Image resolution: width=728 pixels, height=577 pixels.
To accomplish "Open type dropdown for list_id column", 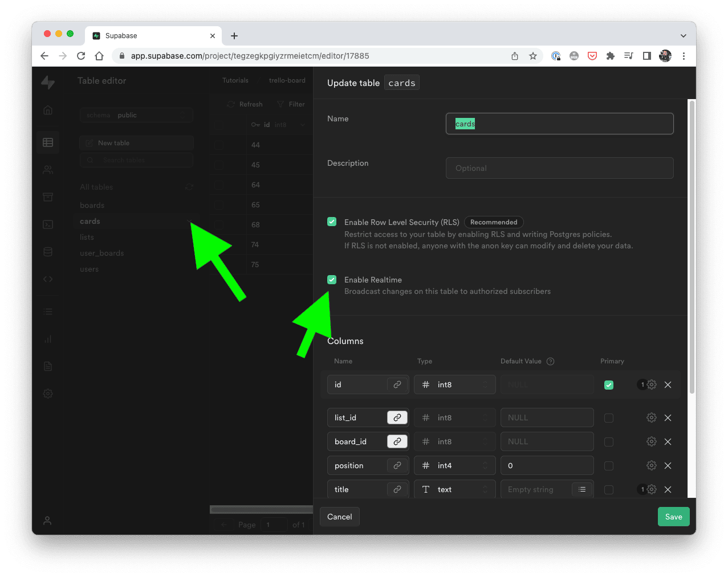I will coord(455,418).
